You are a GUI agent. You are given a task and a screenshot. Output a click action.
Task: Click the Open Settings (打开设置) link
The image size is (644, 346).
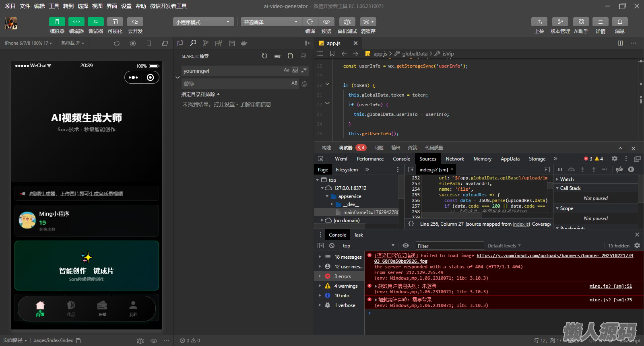(x=224, y=104)
